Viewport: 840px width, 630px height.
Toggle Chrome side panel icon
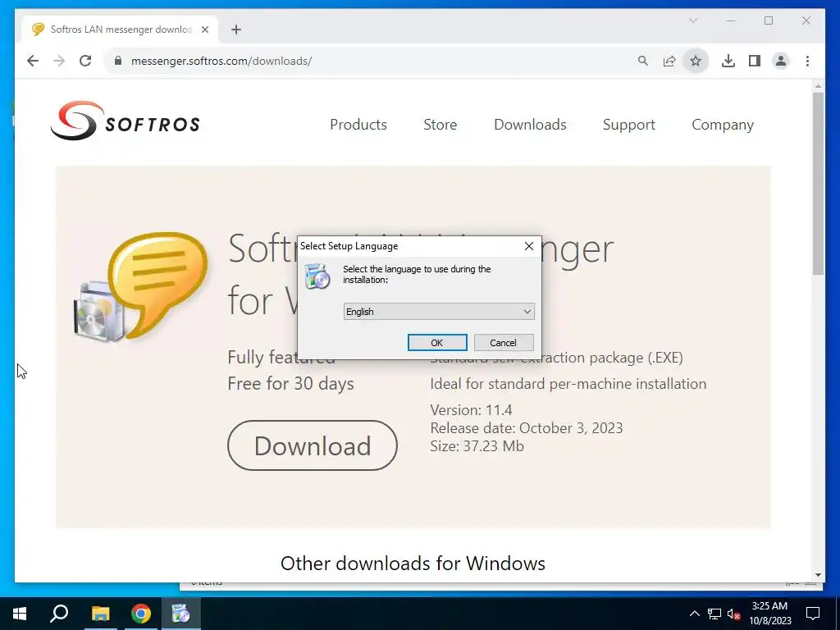pos(755,61)
